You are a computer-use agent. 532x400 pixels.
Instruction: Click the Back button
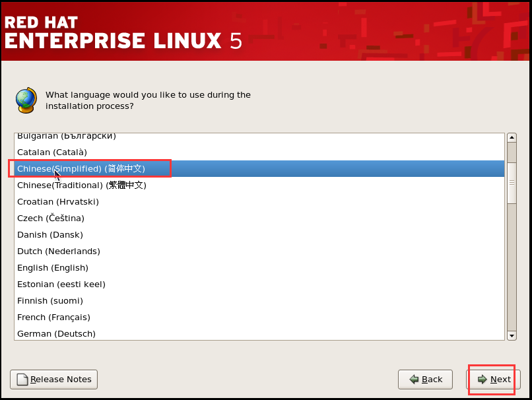coord(425,380)
